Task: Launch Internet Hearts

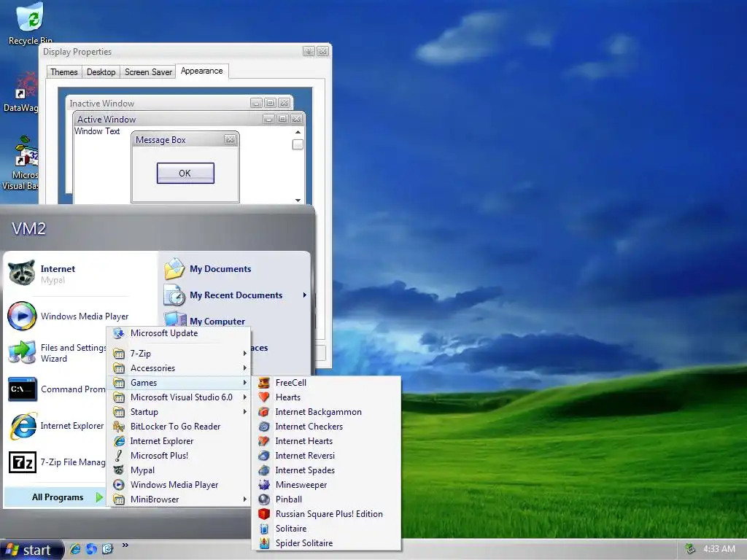Action: click(328, 441)
